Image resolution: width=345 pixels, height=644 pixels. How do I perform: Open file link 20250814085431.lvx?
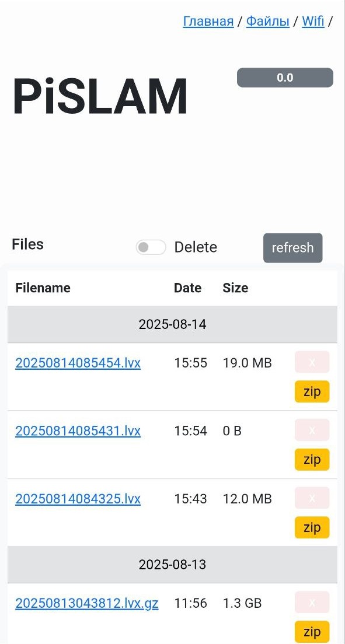point(78,431)
